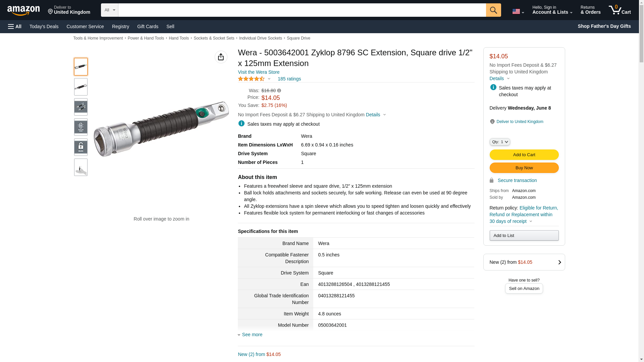This screenshot has width=644, height=362.
Task: Click the magnifying glass search button
Action: coord(493,10)
